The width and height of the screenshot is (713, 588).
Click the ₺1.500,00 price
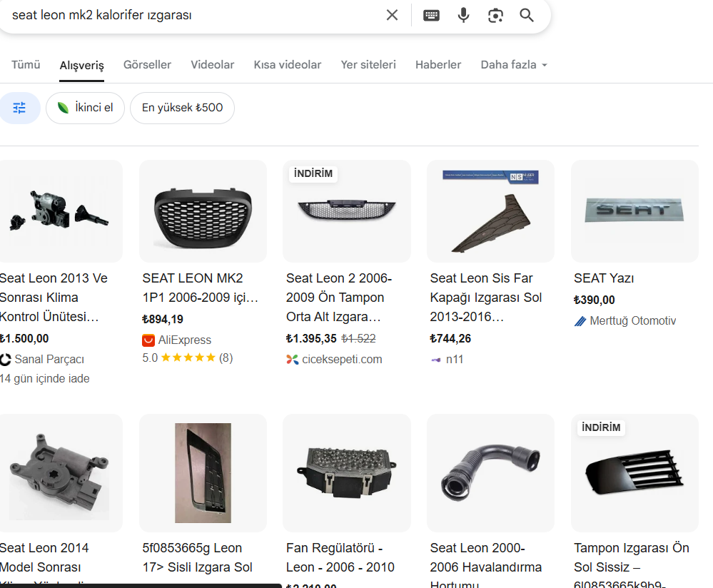(24, 339)
